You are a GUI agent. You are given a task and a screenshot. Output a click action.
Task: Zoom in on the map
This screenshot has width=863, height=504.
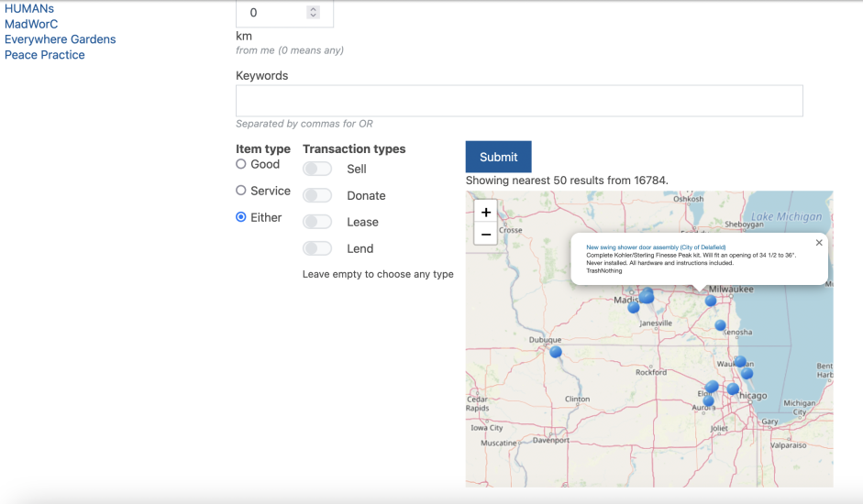486,212
